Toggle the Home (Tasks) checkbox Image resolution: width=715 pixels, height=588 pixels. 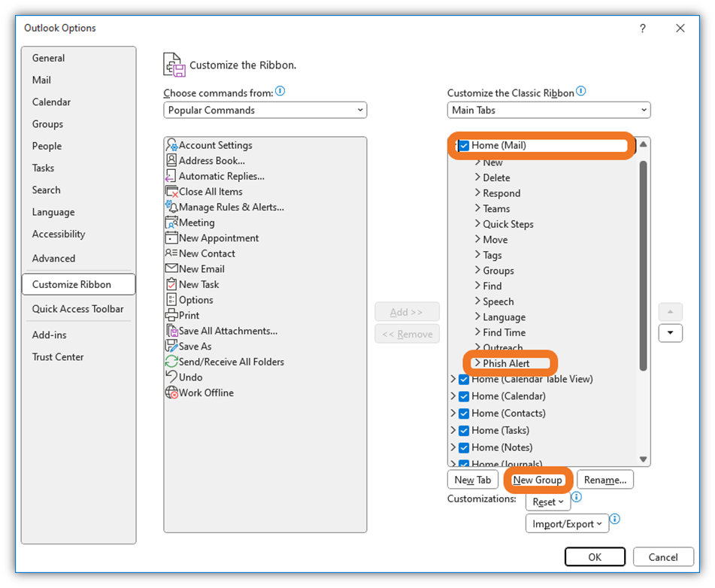464,431
